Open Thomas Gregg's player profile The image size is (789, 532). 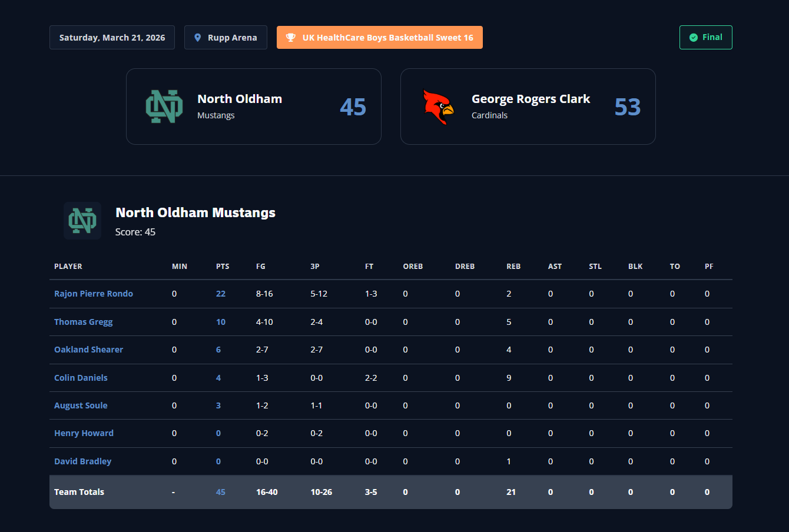(x=83, y=322)
